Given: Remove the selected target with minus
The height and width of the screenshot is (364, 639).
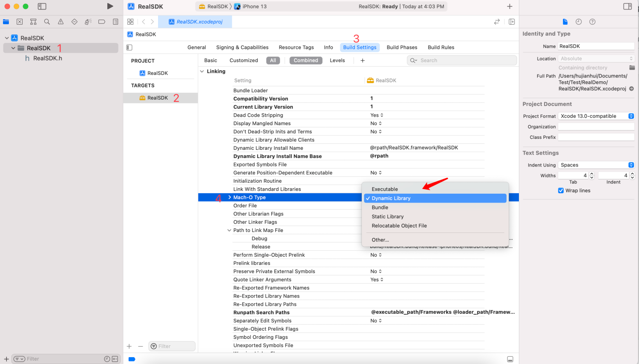Looking at the screenshot, I should click(141, 346).
